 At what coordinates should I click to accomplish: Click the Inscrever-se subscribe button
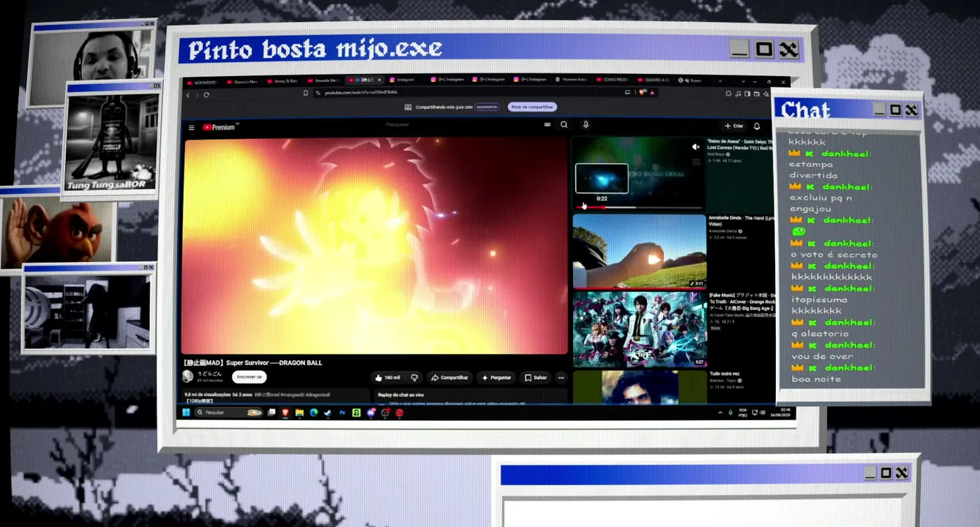249,377
